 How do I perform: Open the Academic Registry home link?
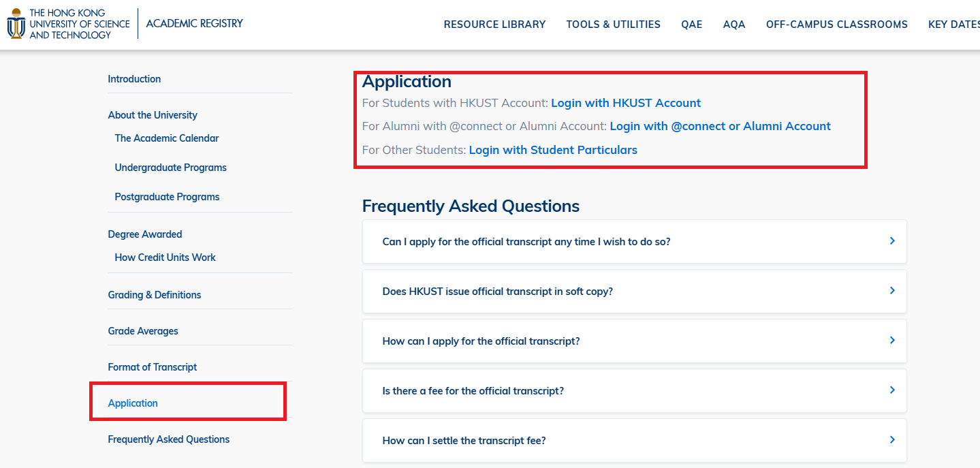tap(194, 23)
